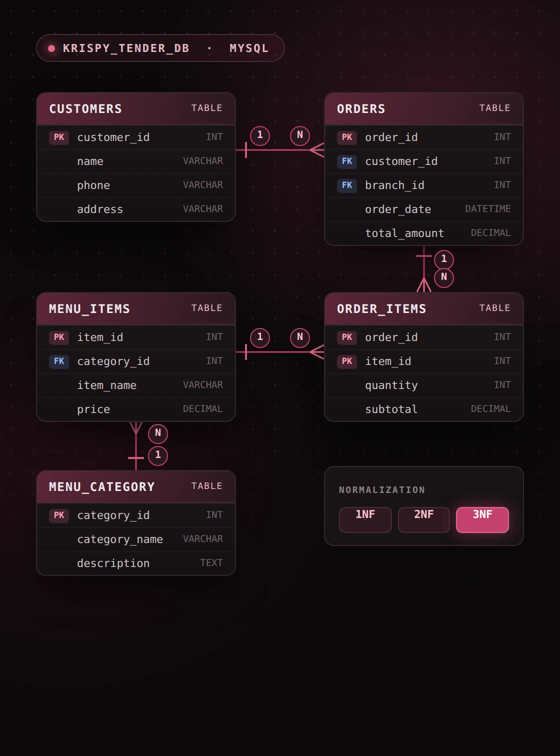Click the FK badge beside branch_id
This screenshot has height=756, width=560.
[347, 185]
